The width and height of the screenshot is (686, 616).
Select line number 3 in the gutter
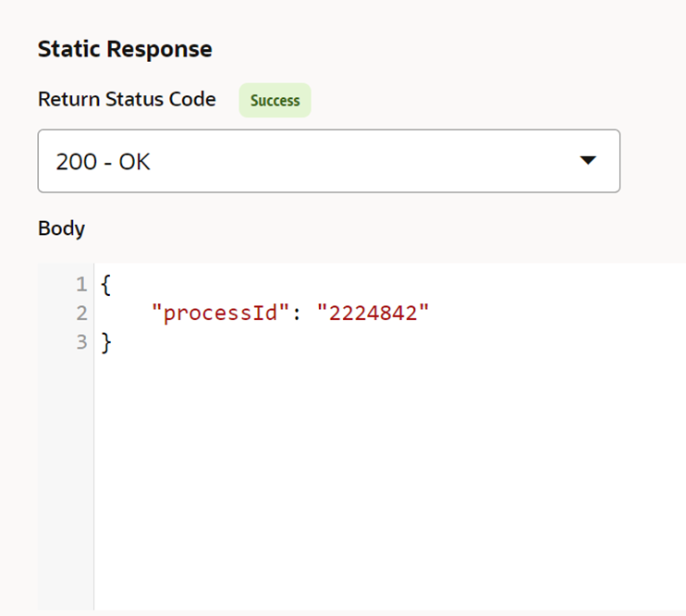tap(82, 342)
